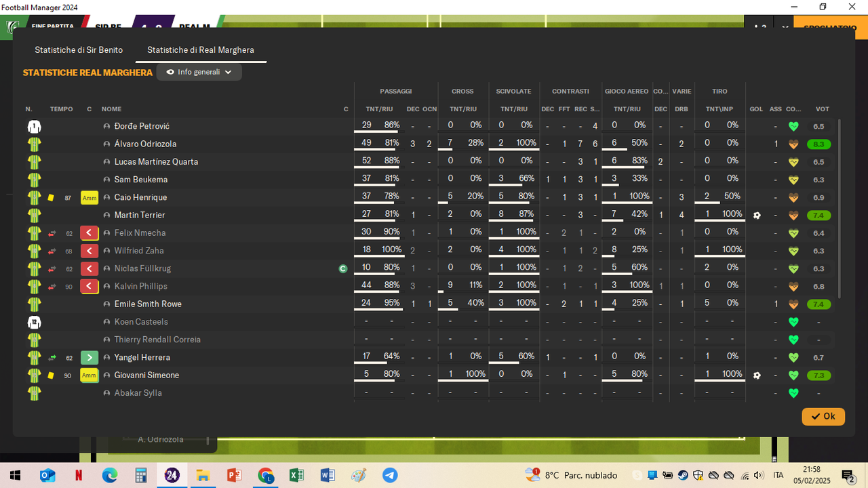Open the Windows notification center
This screenshot has width=868, height=488.
(848, 475)
